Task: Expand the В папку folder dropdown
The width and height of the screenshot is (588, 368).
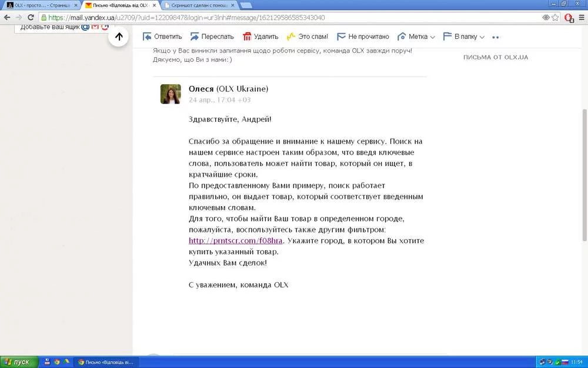Action: 463,37
